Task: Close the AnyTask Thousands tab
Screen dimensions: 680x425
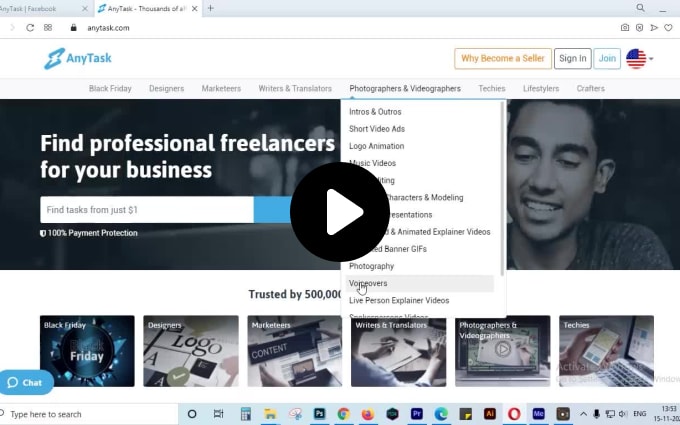Action: coord(194,8)
